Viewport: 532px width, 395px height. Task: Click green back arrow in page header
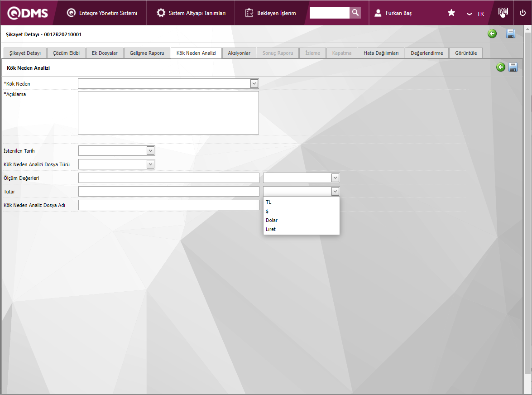(492, 34)
